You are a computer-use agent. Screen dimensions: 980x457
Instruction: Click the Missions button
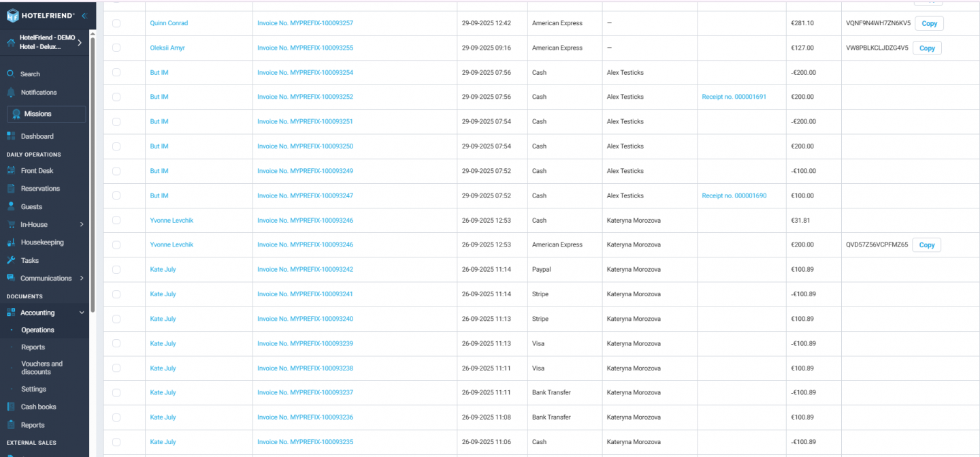point(46,114)
